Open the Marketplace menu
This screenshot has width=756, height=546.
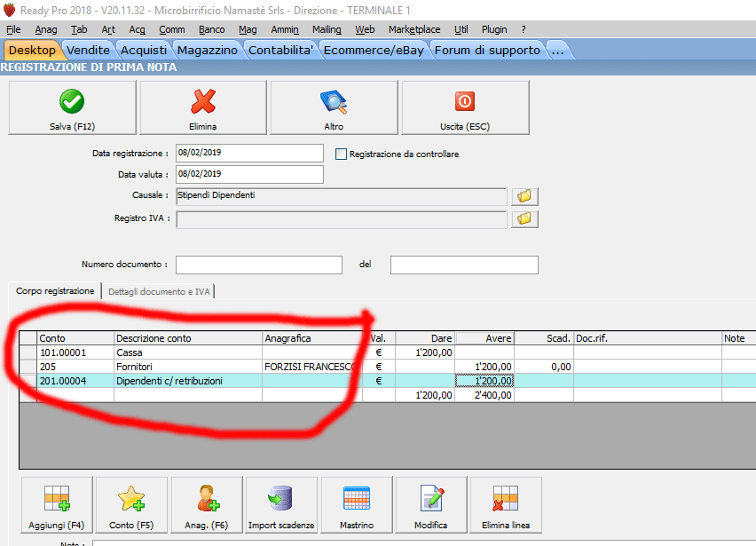coord(414,29)
